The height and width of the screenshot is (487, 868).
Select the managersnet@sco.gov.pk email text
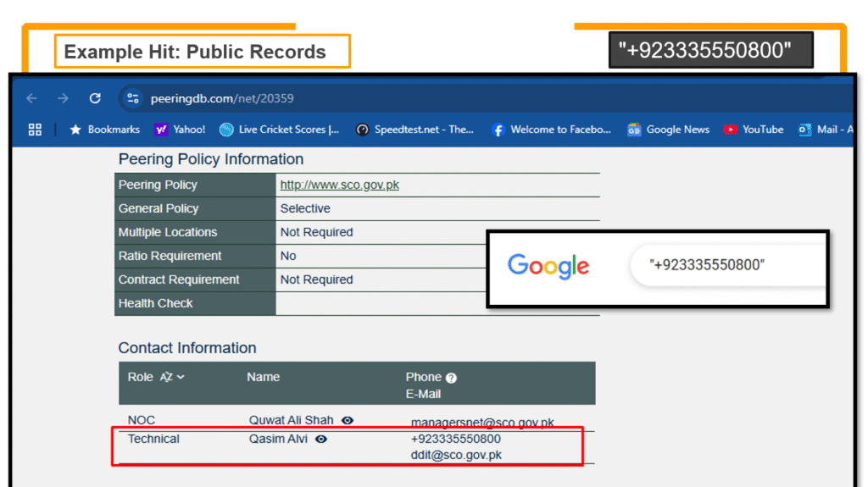pyautogui.click(x=482, y=423)
